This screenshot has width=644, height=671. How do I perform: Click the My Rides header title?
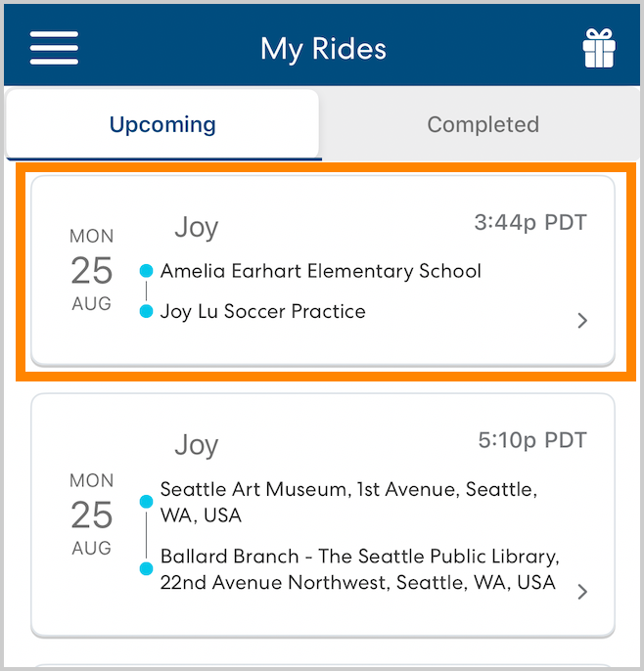click(323, 48)
